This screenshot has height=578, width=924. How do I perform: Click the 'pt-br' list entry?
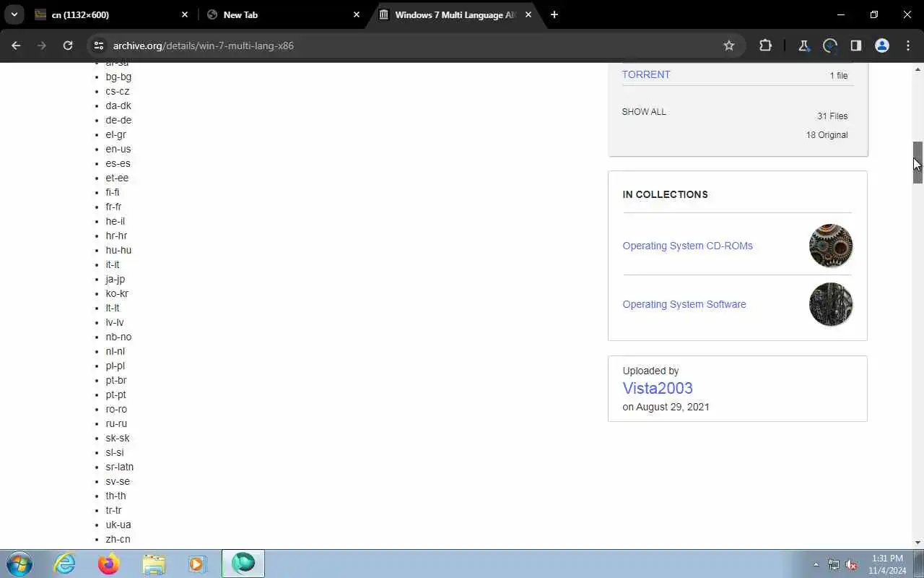tap(116, 380)
